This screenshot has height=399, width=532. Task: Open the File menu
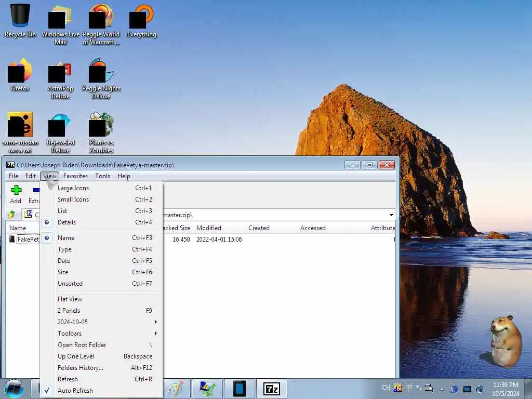tap(14, 176)
